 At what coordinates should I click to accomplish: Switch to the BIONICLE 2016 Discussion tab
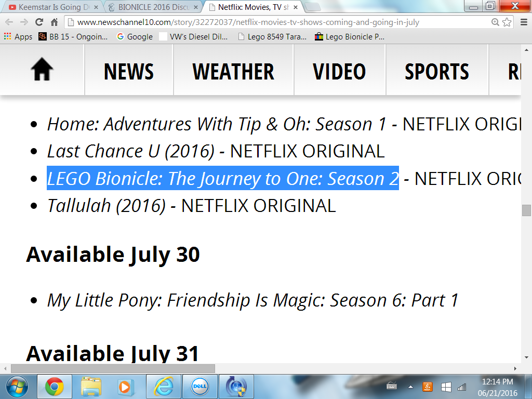[153, 7]
